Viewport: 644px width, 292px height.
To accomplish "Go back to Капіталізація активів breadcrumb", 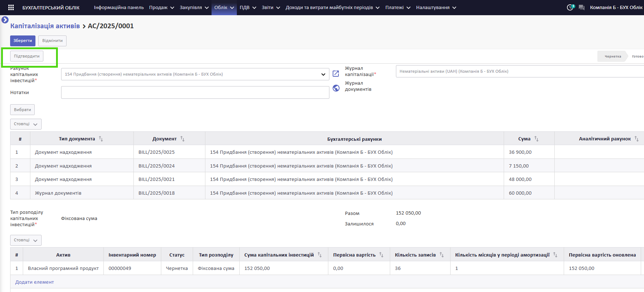I will point(45,26).
